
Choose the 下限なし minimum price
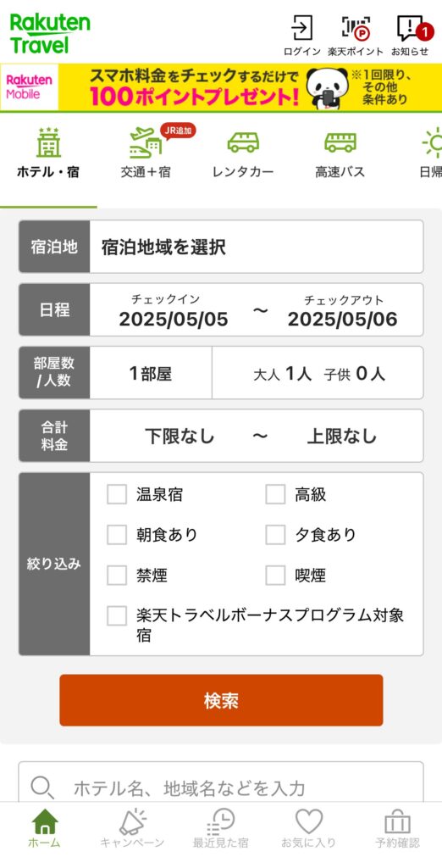pyautogui.click(x=180, y=437)
